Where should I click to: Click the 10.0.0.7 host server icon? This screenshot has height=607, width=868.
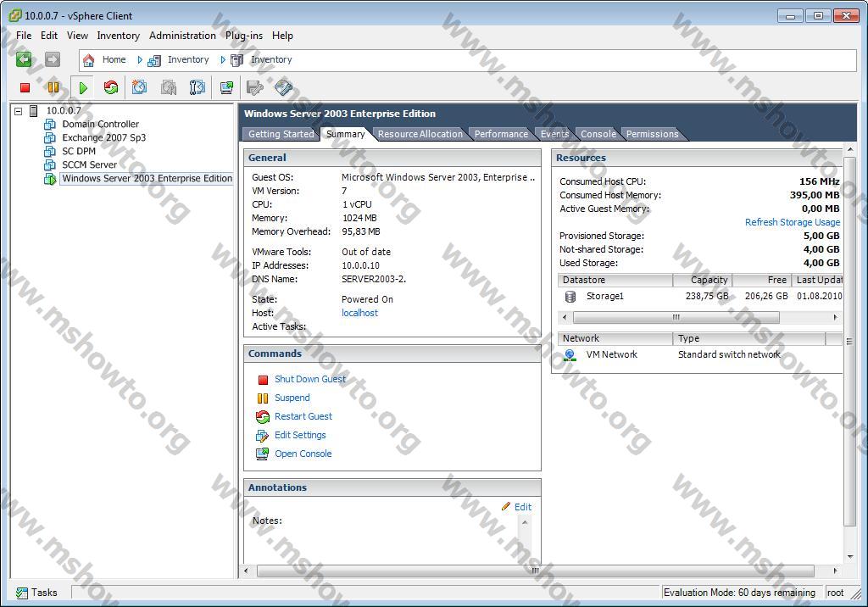[34, 111]
